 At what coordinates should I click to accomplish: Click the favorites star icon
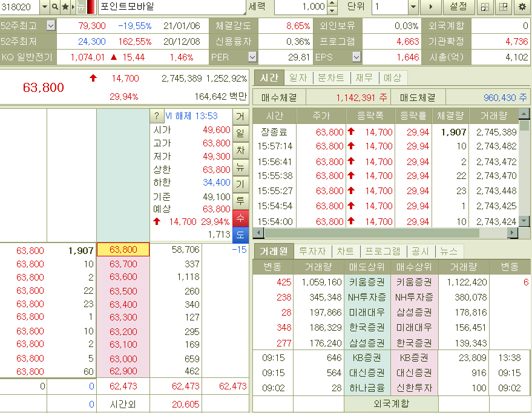65,7
